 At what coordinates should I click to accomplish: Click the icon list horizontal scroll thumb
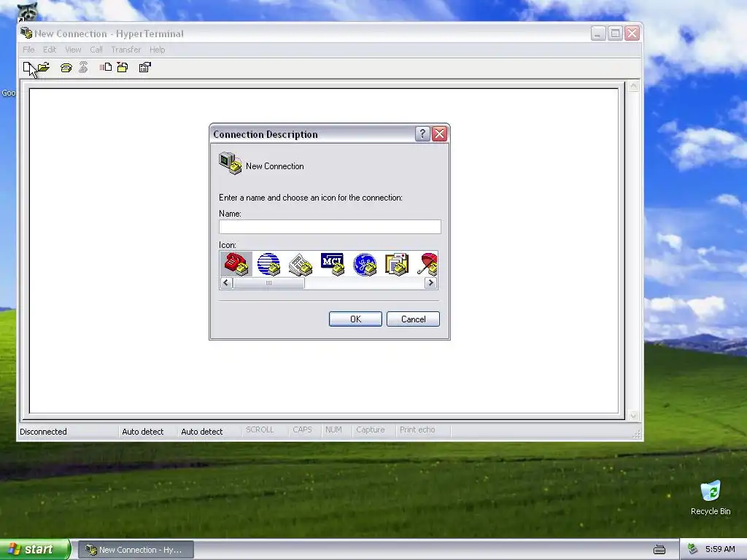268,283
